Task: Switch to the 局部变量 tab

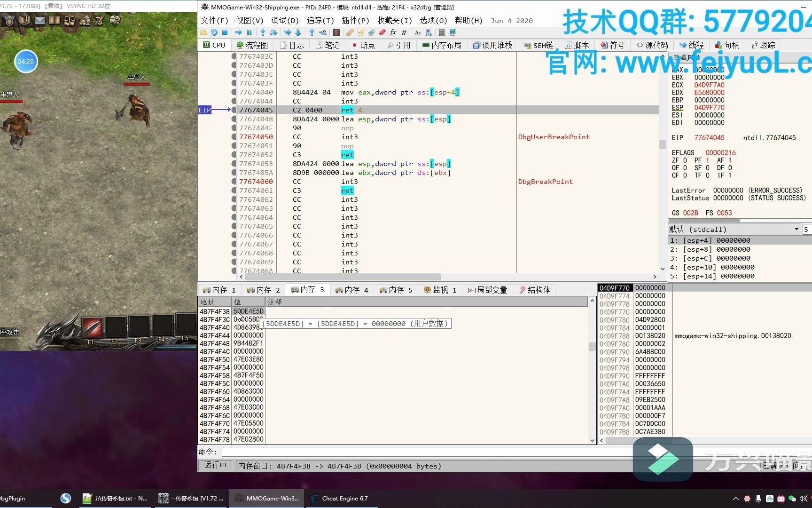Action: (487, 290)
